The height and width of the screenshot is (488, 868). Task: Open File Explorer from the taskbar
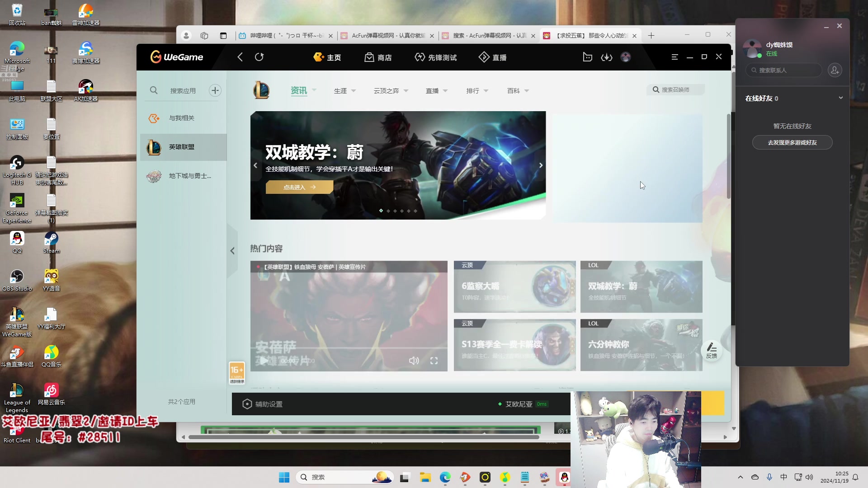[x=425, y=477]
